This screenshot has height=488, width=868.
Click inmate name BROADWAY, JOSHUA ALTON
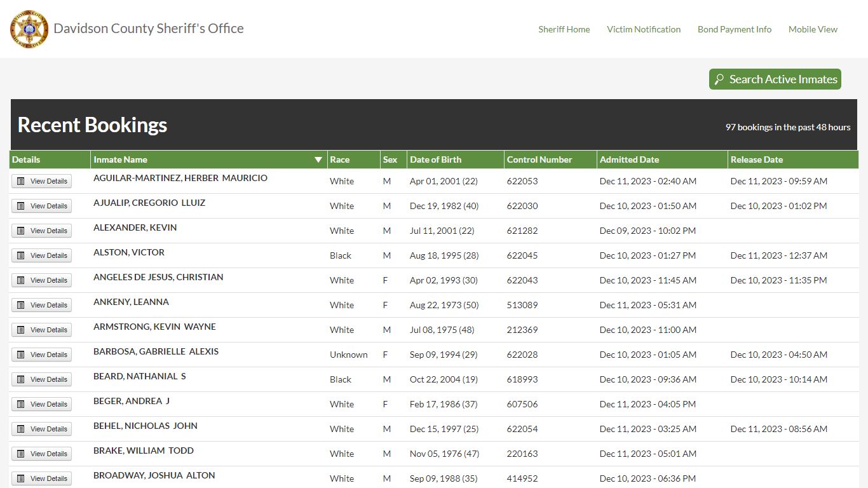tap(154, 475)
